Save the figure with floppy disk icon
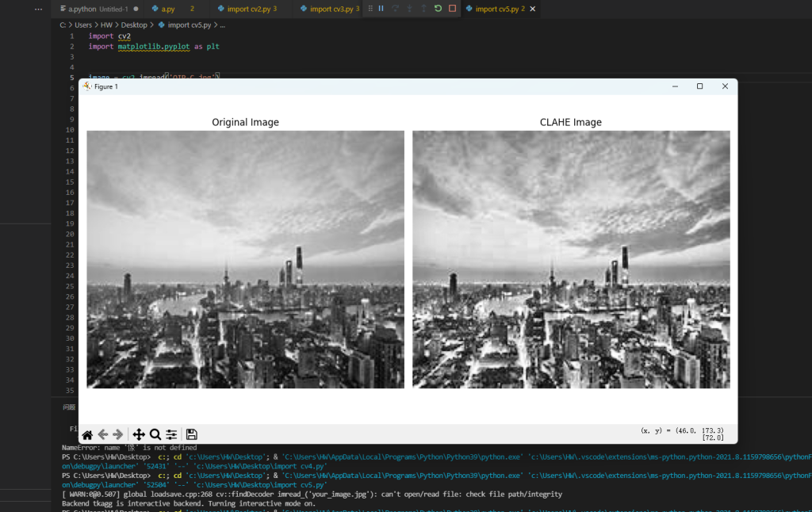Image resolution: width=812 pixels, height=512 pixels. coord(192,434)
